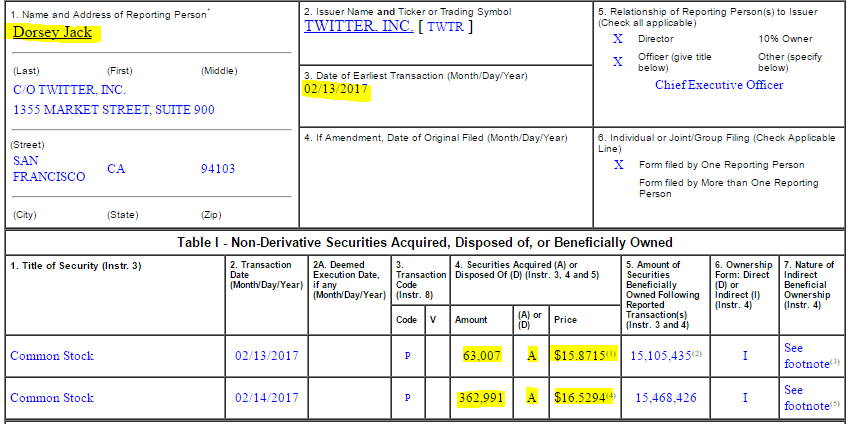
Task: Click the Transaction Code column header
Action: coord(421,280)
